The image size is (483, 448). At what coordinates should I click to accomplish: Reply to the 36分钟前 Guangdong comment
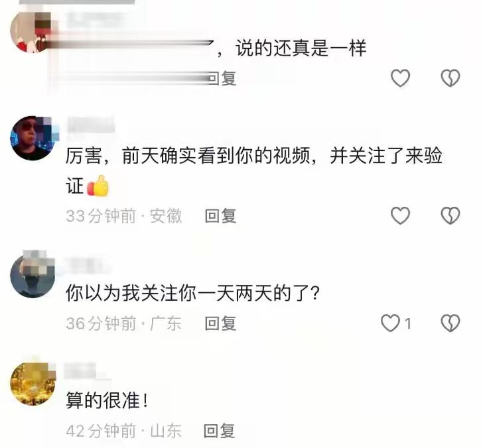point(220,323)
